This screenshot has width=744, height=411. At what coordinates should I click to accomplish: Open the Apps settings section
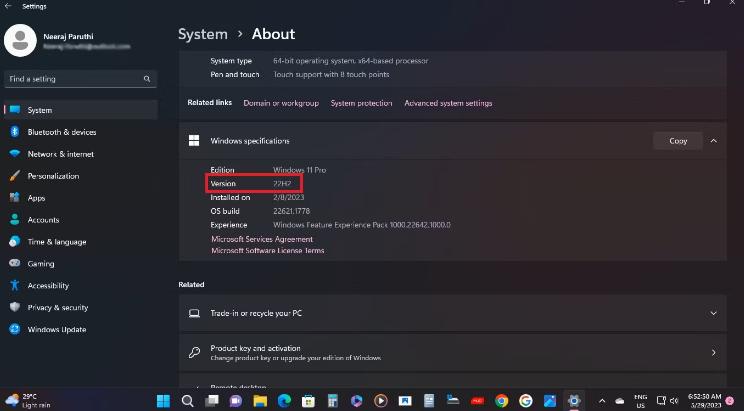80,198
